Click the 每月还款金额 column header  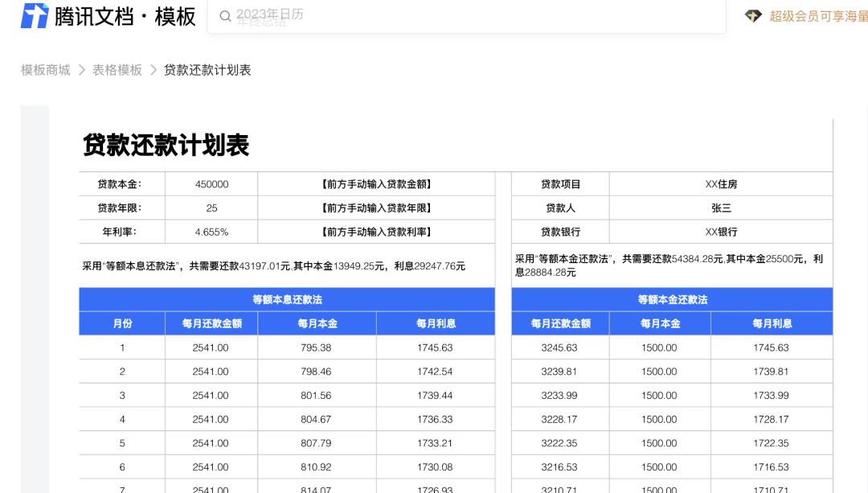[x=210, y=323]
